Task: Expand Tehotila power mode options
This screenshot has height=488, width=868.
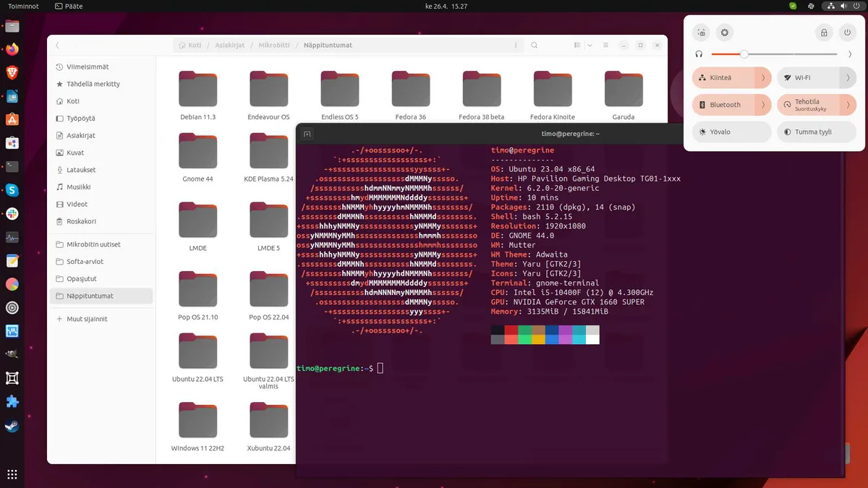Action: [x=848, y=105]
